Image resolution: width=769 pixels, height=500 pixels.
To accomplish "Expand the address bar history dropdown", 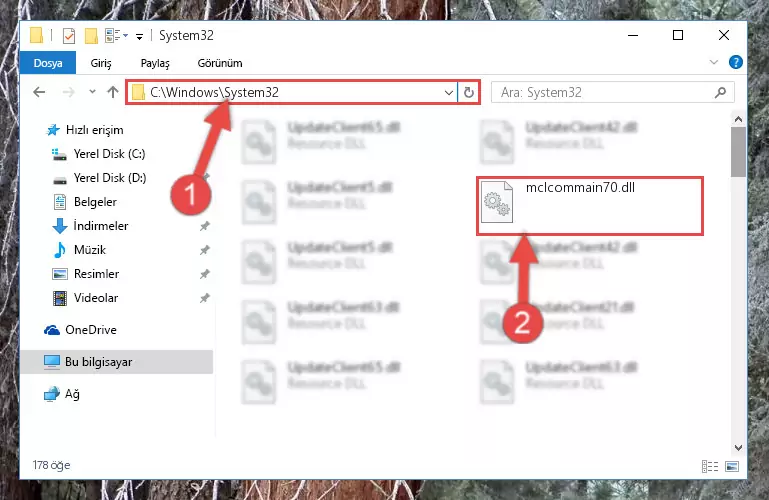I will coord(448,92).
